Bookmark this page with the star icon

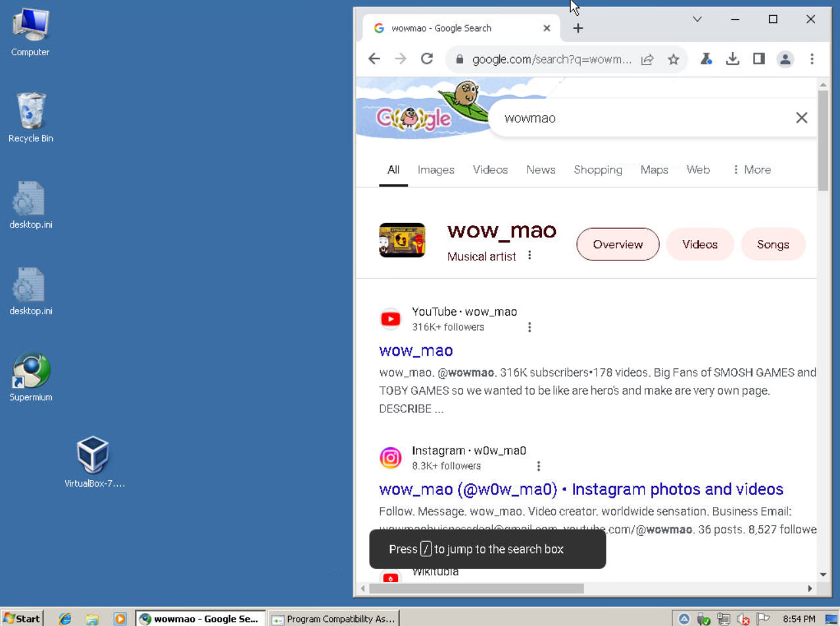(x=674, y=60)
